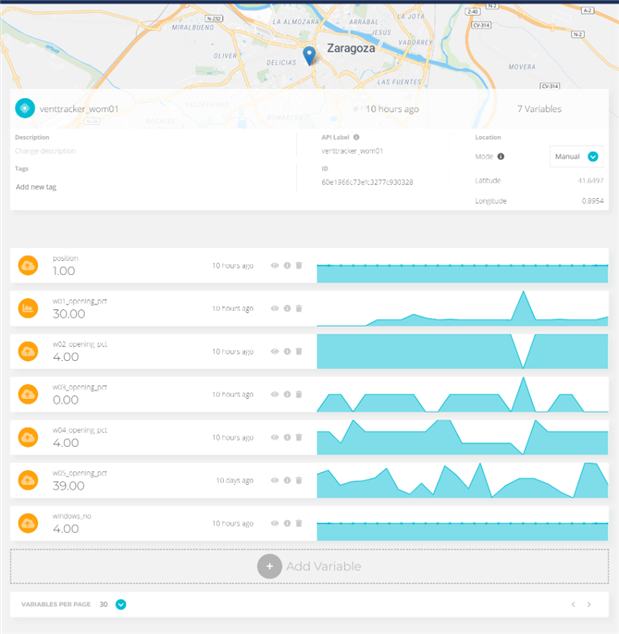The height and width of the screenshot is (634, 619).
Task: Edit the Change description field
Action: point(45,151)
